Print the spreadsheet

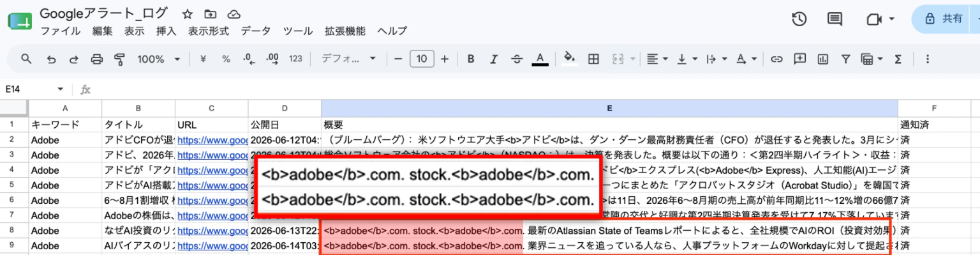point(97,59)
